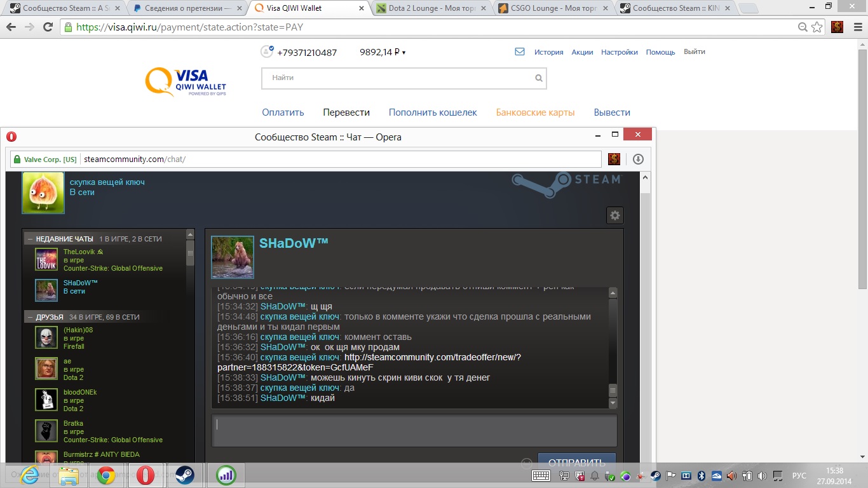Click the Chrome page vertical scrollbar

tap(862, 169)
